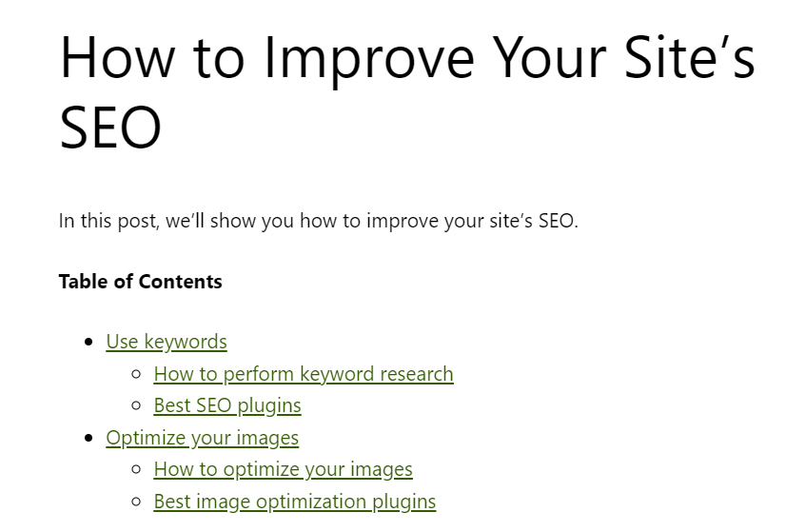The image size is (805, 532).
Task: Click hollow bullet beside Best image optimization plugins
Action: (137, 502)
